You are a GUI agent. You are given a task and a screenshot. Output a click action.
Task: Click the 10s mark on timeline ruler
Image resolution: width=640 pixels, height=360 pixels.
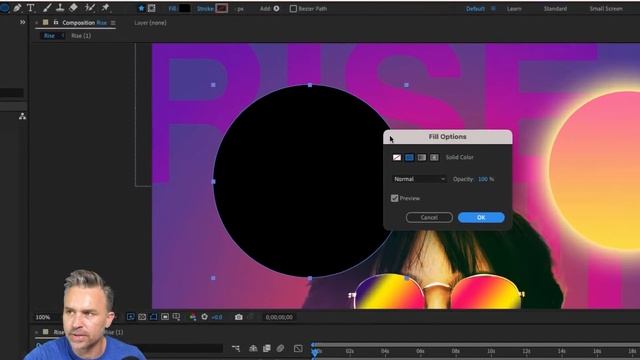[491, 351]
